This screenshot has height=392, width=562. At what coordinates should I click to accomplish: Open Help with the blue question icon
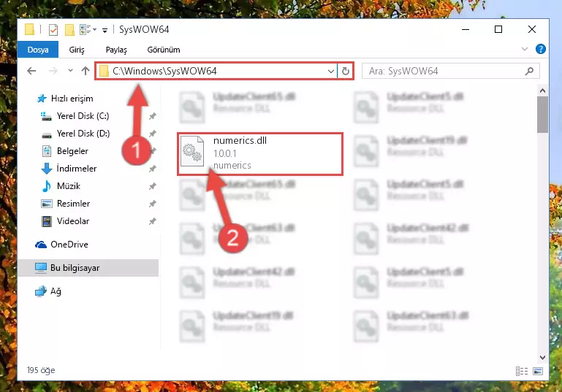540,49
